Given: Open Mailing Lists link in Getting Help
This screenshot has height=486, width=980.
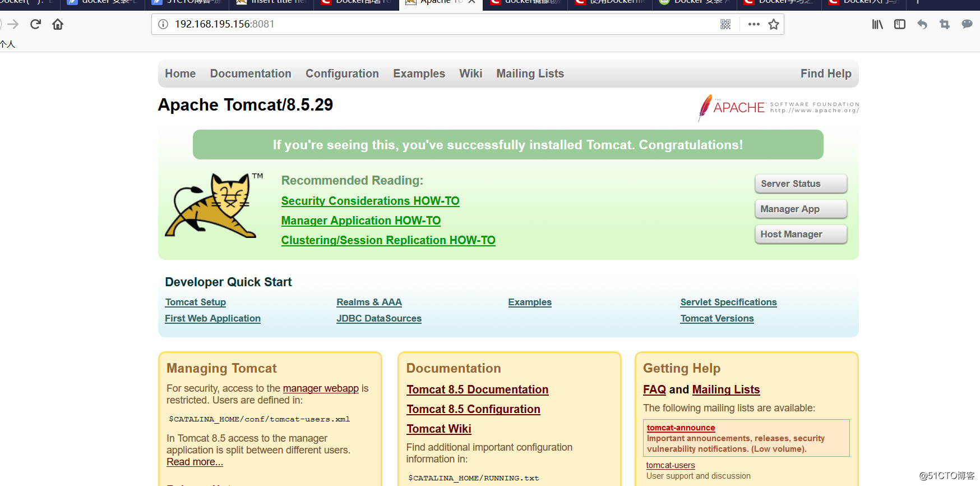Looking at the screenshot, I should 725,389.
